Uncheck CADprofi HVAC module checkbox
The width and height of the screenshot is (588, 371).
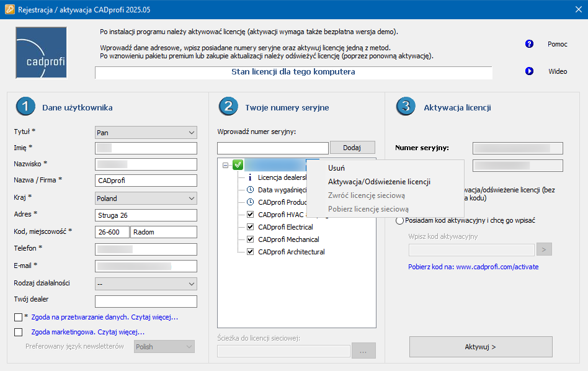[250, 215]
